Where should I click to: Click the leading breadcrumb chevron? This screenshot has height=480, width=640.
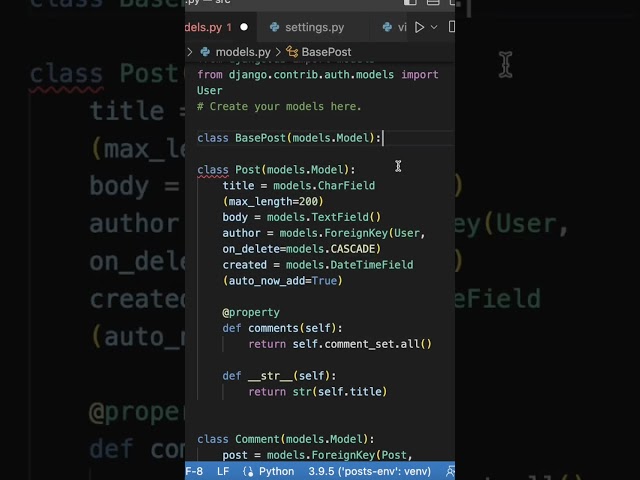pyautogui.click(x=190, y=52)
